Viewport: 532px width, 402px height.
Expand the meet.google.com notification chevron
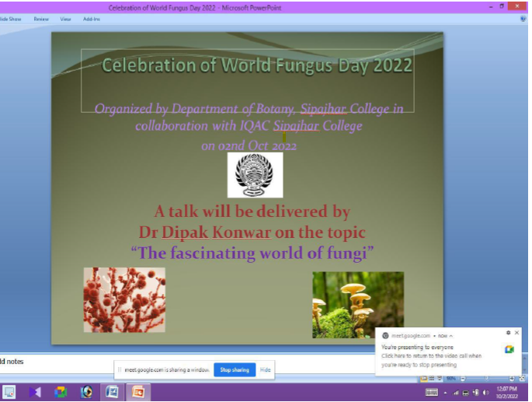click(451, 335)
